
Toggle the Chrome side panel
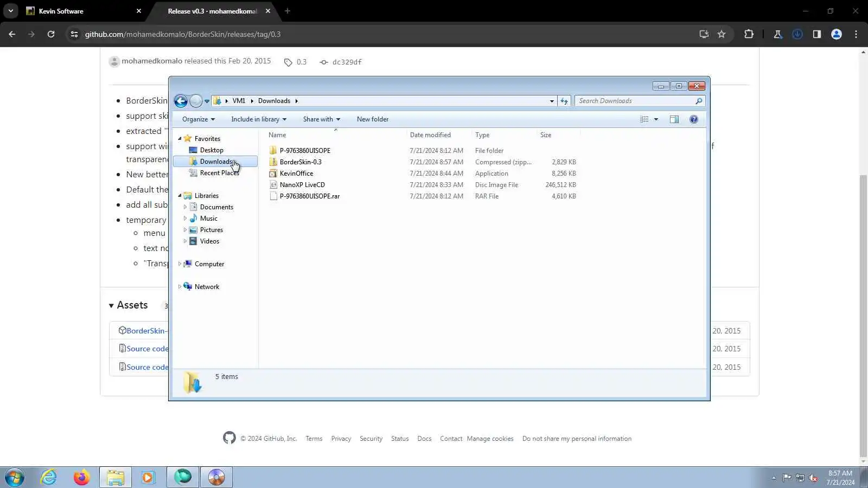pos(817,34)
